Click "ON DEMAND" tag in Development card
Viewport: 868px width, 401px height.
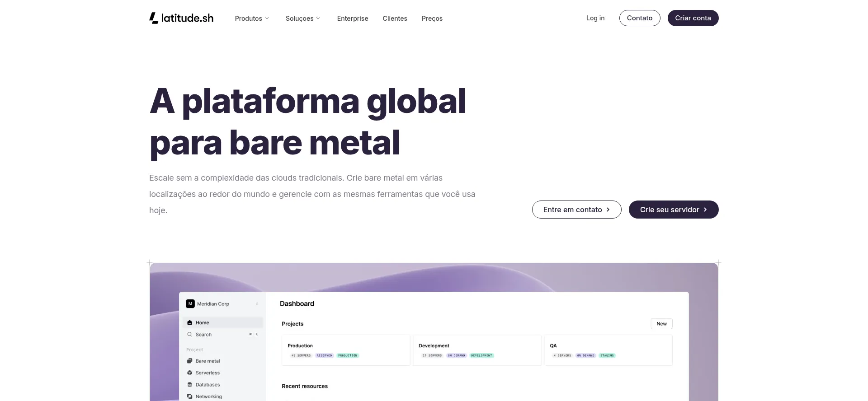[x=457, y=355]
